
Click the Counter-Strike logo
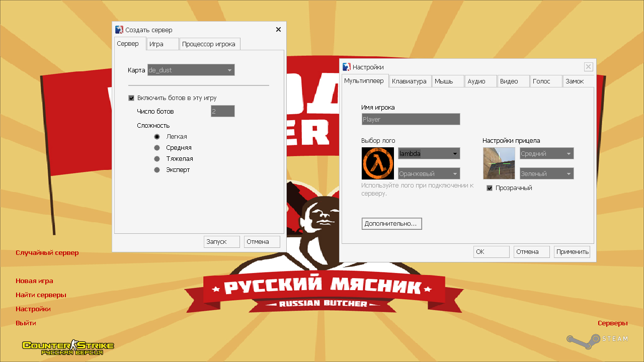(68, 347)
